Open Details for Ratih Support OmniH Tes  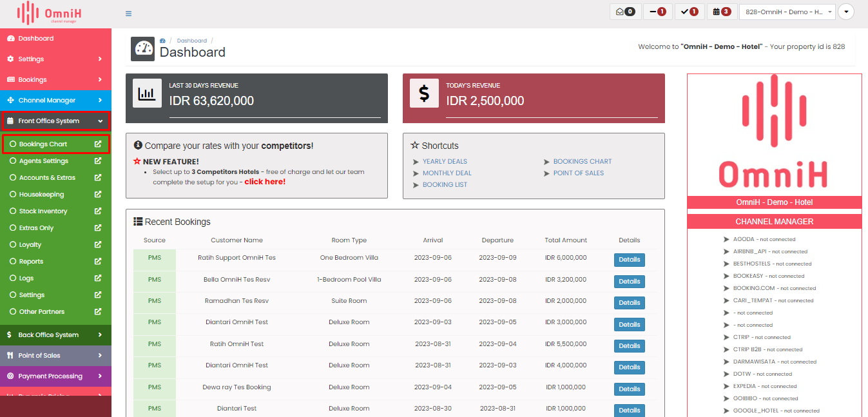click(x=629, y=260)
